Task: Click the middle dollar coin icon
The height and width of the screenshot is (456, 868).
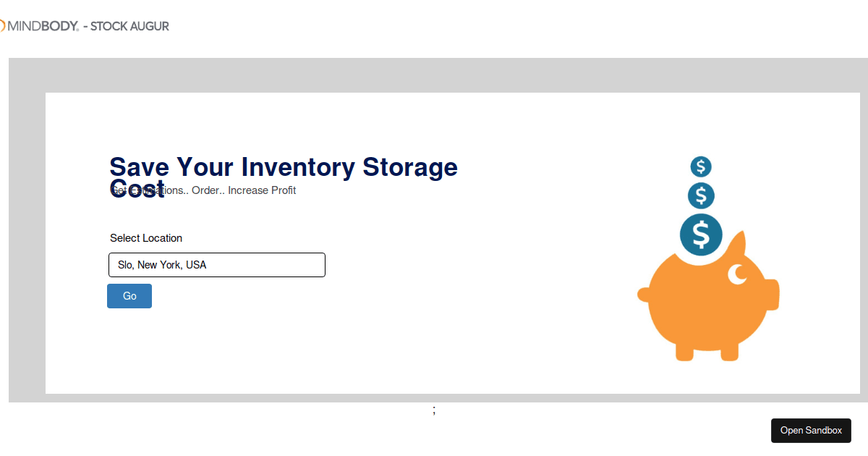Action: (701, 195)
